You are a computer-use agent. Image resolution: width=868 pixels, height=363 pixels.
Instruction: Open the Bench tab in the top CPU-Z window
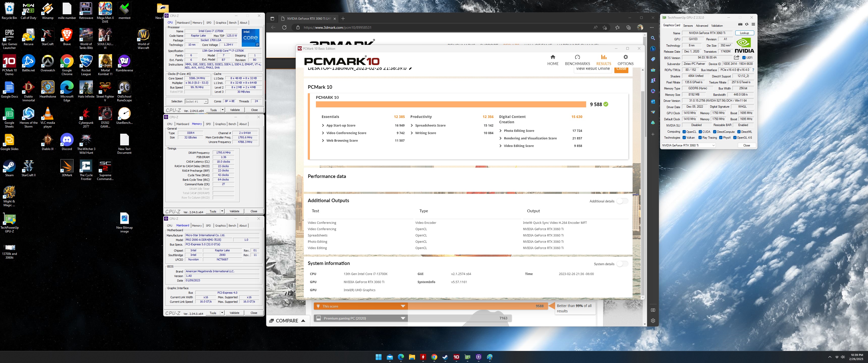[232, 22]
